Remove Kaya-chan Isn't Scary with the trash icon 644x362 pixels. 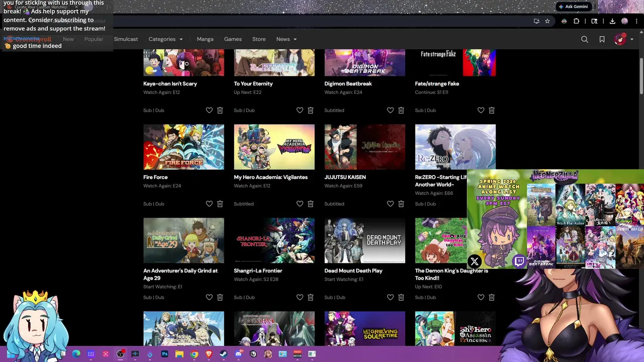pos(220,110)
